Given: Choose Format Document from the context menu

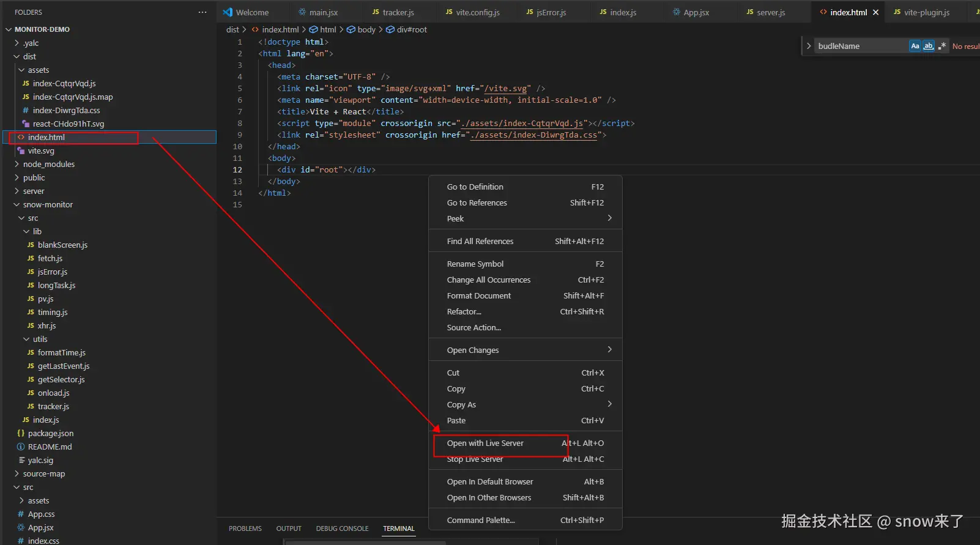Looking at the screenshot, I should pyautogui.click(x=525, y=295).
